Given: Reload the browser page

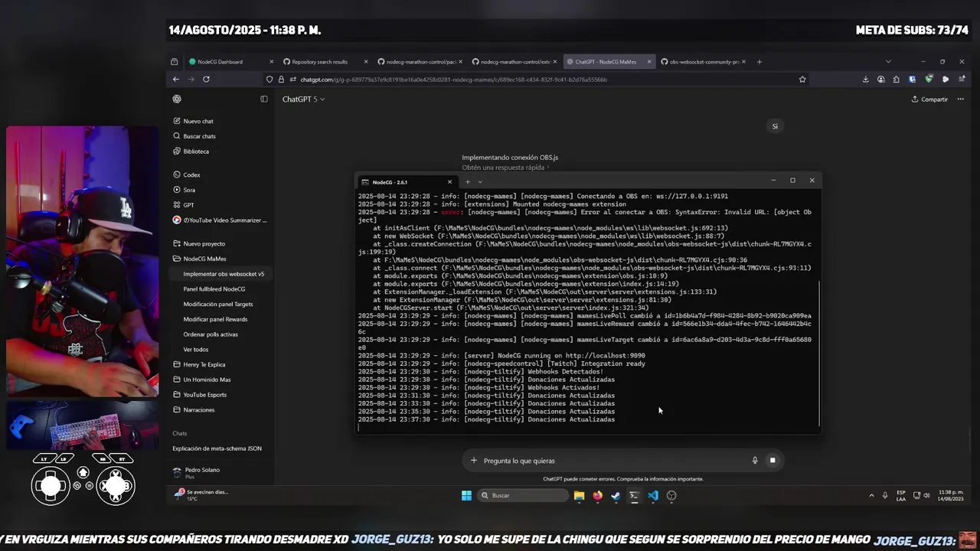Looking at the screenshot, I should point(206,79).
